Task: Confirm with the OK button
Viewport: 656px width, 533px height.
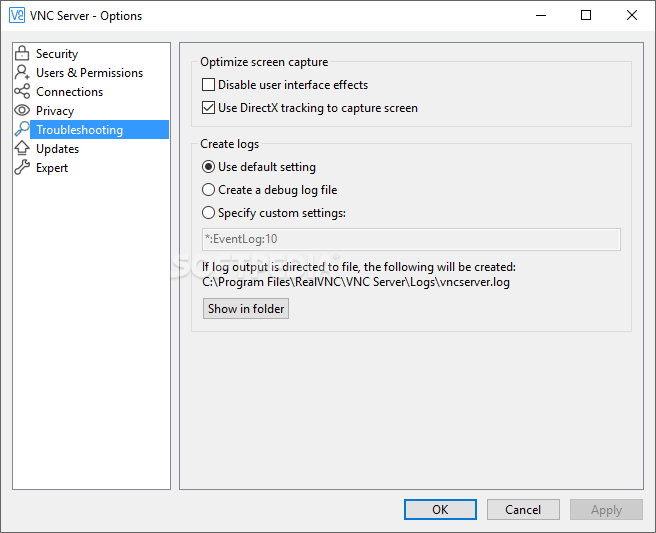Action: [x=440, y=510]
